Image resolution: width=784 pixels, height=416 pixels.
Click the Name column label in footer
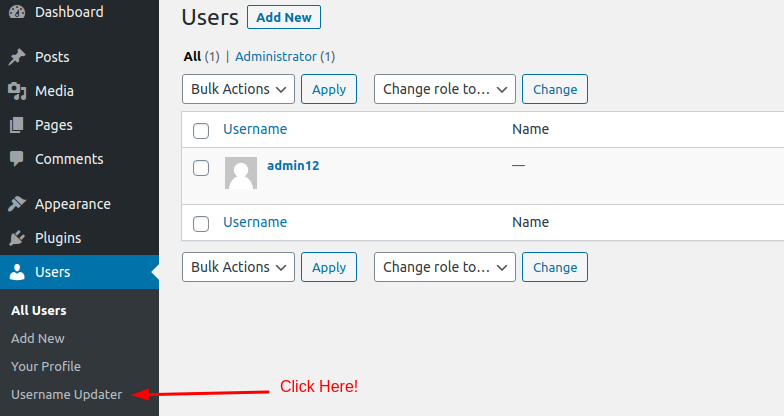[x=530, y=222]
